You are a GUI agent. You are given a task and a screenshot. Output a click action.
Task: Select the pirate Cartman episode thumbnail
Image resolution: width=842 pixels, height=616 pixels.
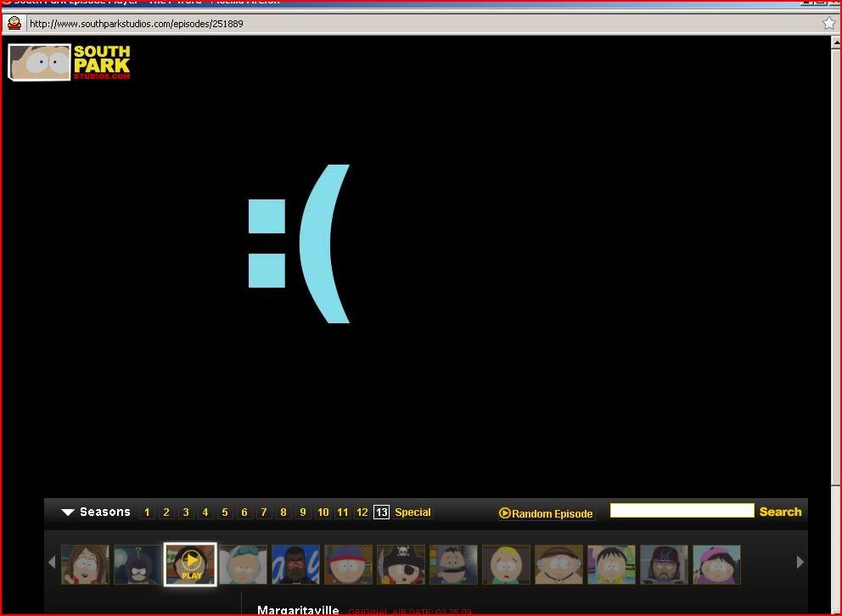[x=401, y=564]
